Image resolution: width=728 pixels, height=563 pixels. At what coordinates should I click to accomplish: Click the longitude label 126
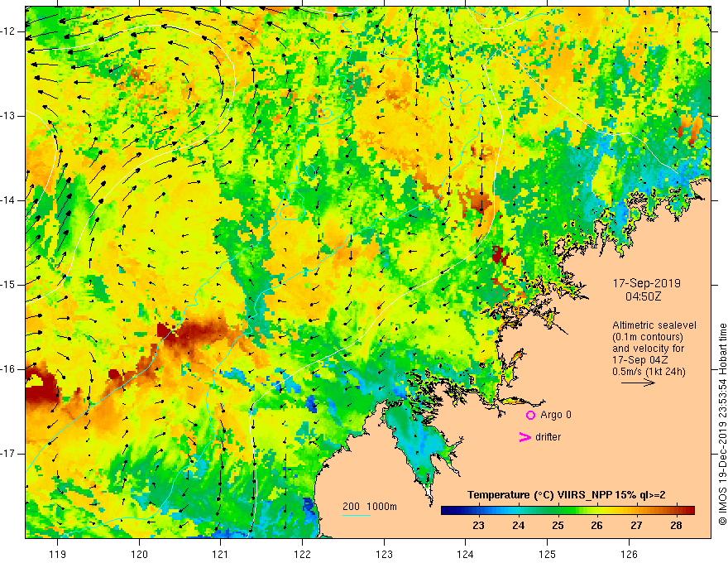click(x=629, y=554)
